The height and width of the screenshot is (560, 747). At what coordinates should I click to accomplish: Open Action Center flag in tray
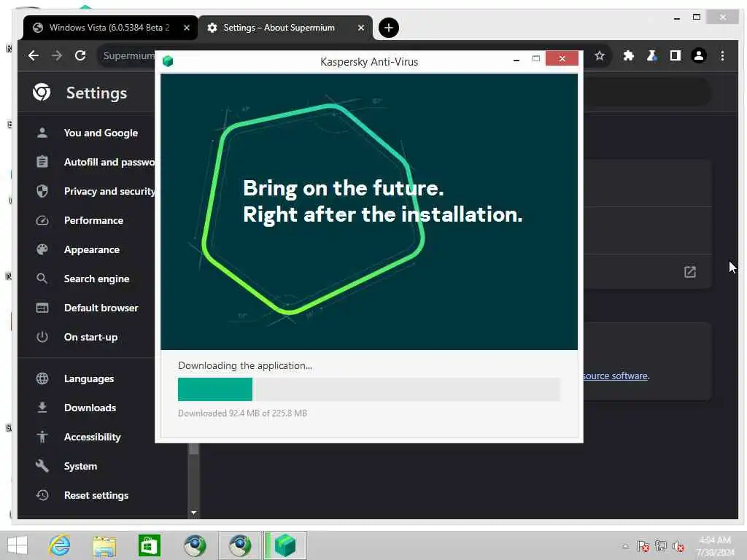(x=643, y=546)
